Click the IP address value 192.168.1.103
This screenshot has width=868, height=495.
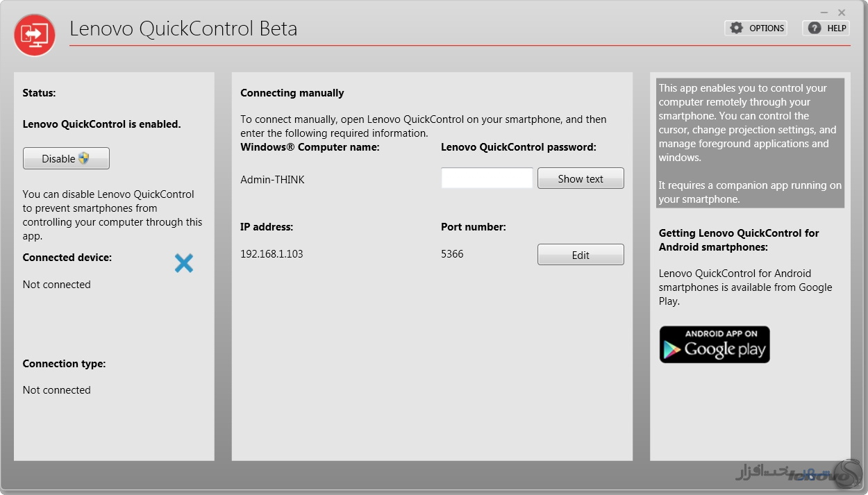(x=272, y=253)
